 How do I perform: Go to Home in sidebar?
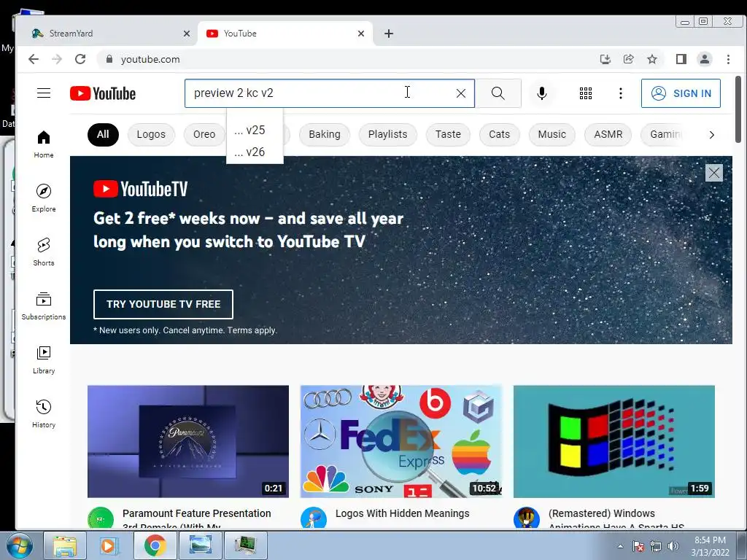pos(43,144)
